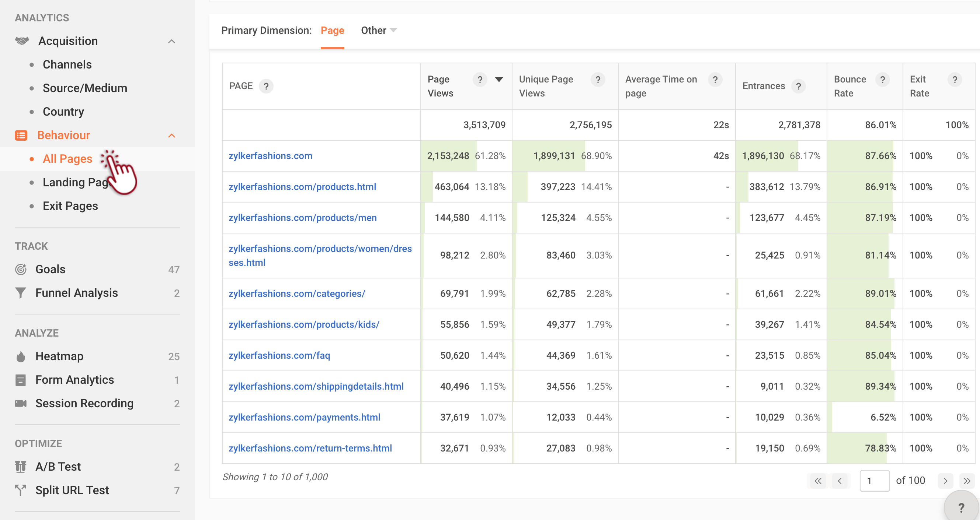Image resolution: width=980 pixels, height=520 pixels.
Task: Click the Heatmap flame icon
Action: coord(21,356)
